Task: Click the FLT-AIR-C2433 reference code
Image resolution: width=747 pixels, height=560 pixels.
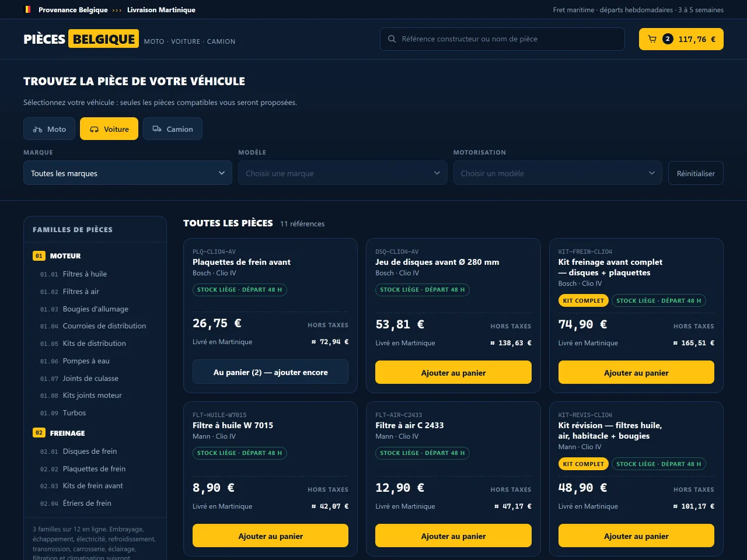Action: point(399,415)
